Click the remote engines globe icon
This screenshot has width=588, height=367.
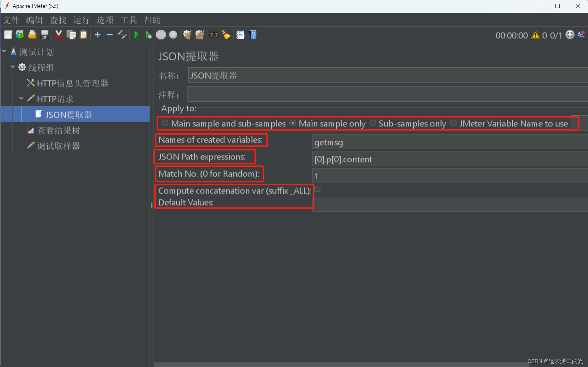coord(570,35)
